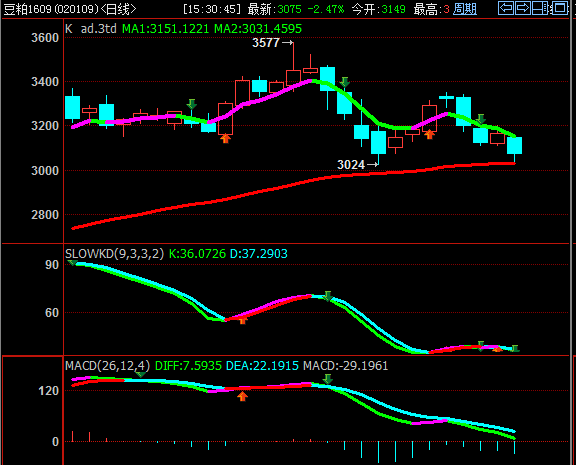Screen dimensions: 576x465
Task: Click the 3577 high price marker
Action: pyautogui.click(x=266, y=43)
